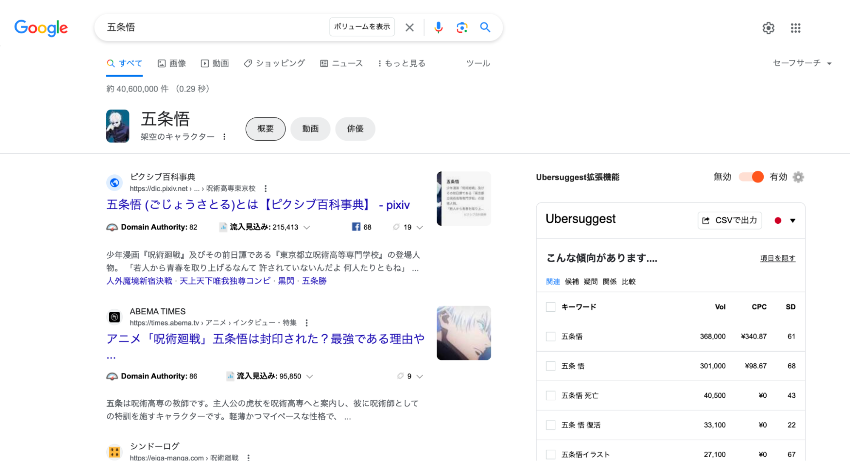Click the Google logo
The height and width of the screenshot is (461, 850).
(41, 28)
